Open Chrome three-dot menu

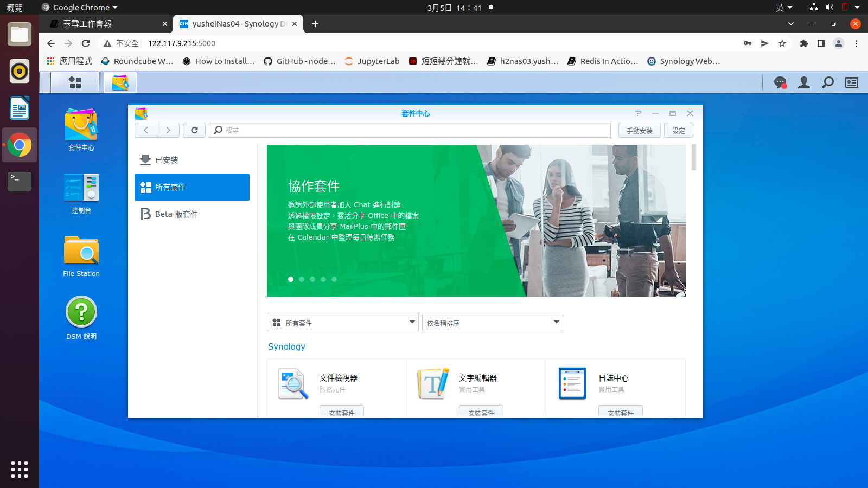pyautogui.click(x=856, y=43)
